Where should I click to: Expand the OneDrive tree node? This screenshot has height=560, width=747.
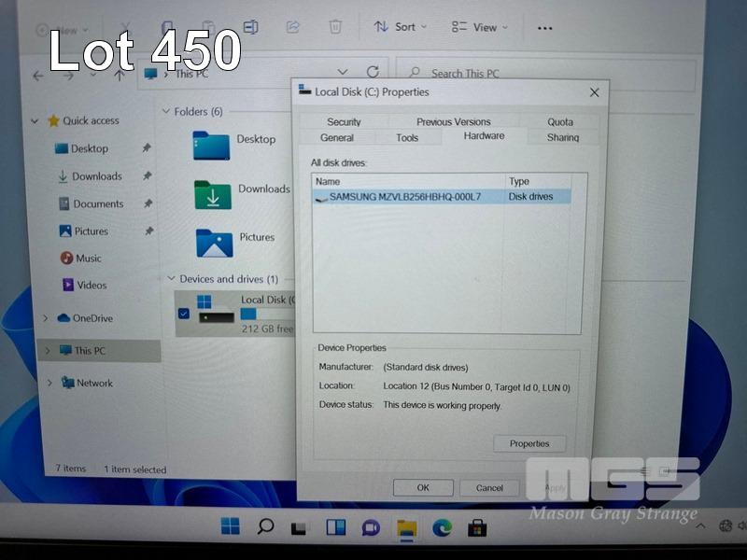point(46,318)
